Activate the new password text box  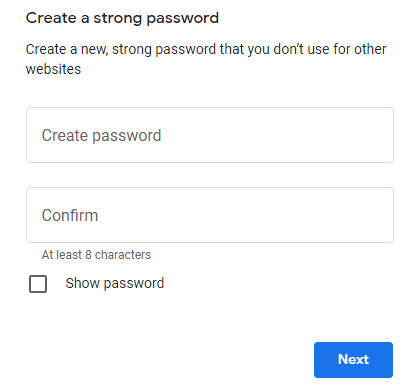click(210, 135)
